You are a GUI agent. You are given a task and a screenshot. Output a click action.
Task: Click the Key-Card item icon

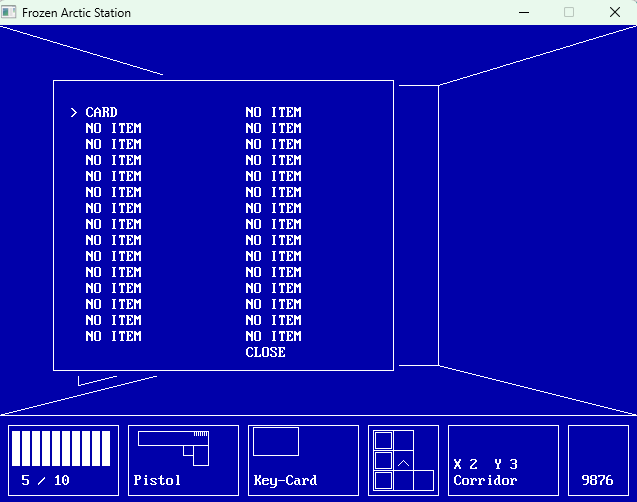(276, 441)
